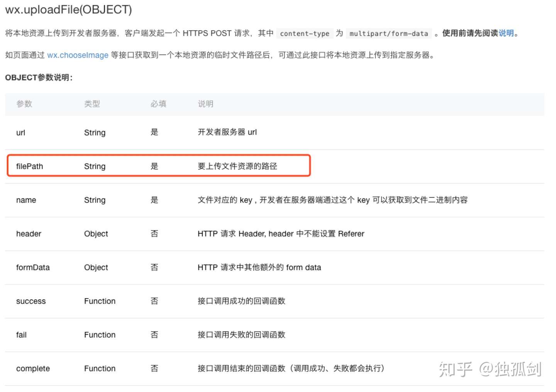Open the 说明 link after 使用前请先阅读
The width and height of the screenshot is (556, 392).
[x=506, y=33]
